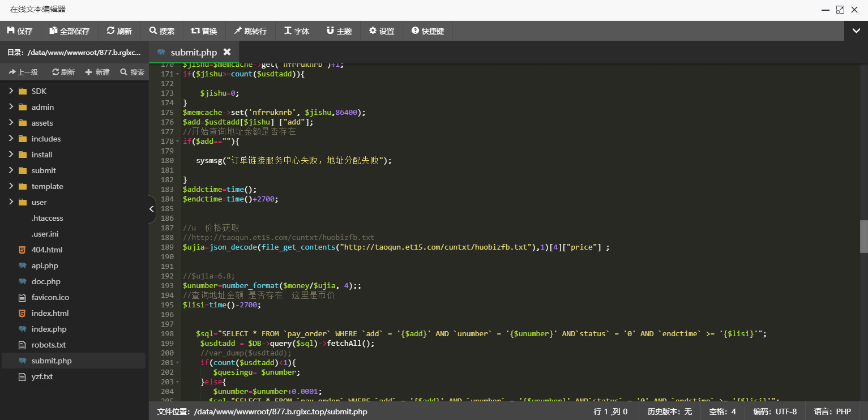
Task: Click the 刷新 refresh toolbar button
Action: pos(119,31)
